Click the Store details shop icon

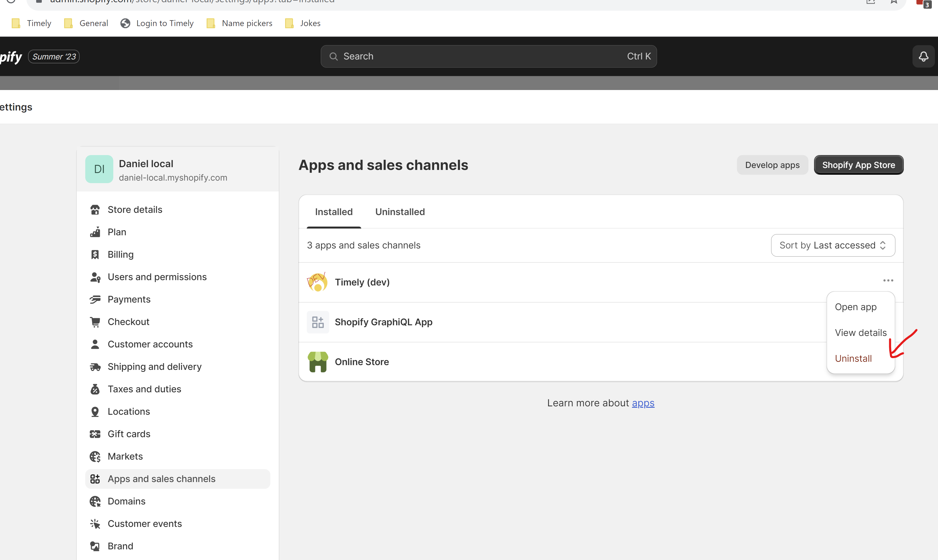(95, 210)
